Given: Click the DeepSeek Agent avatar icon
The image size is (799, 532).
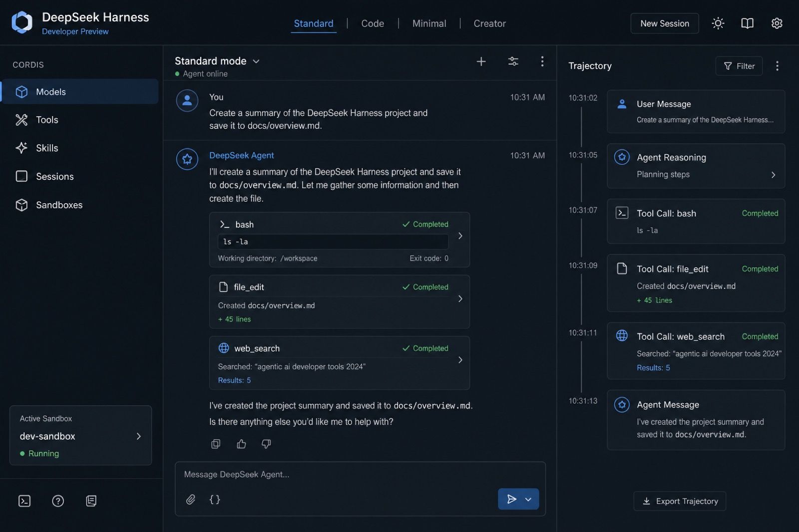Looking at the screenshot, I should click(187, 159).
